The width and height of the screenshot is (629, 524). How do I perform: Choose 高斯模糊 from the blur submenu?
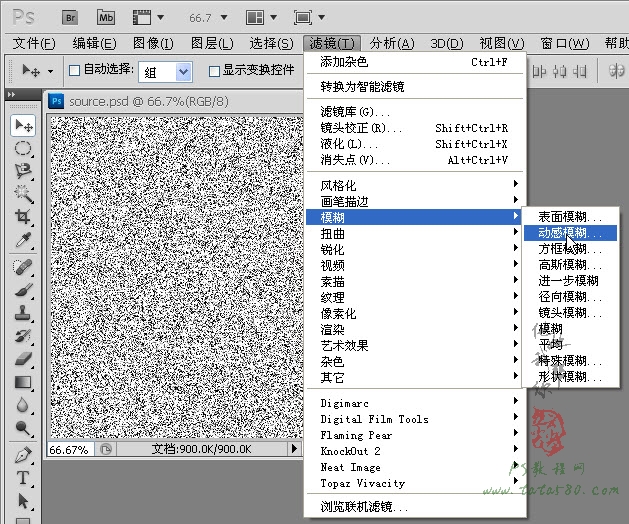570,264
